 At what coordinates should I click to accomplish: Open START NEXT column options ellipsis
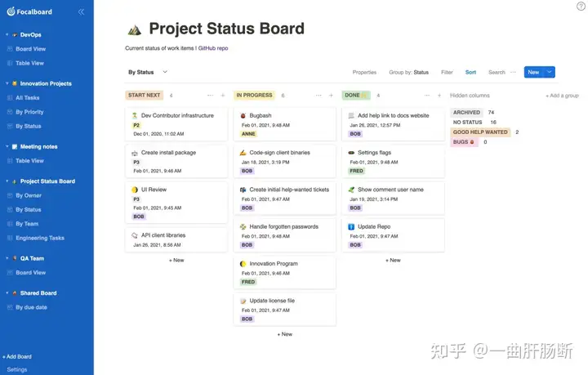pyautogui.click(x=210, y=96)
